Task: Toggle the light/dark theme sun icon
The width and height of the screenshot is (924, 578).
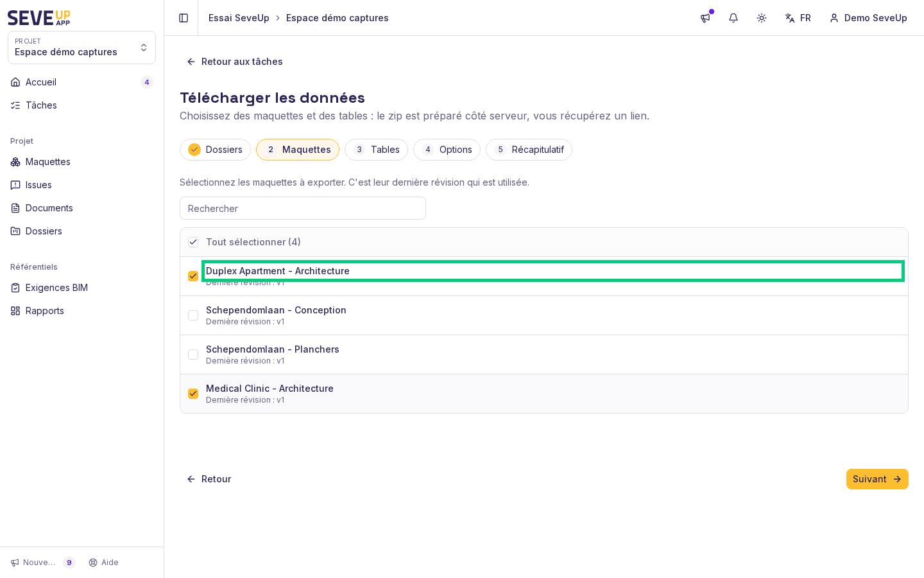Action: (x=762, y=18)
